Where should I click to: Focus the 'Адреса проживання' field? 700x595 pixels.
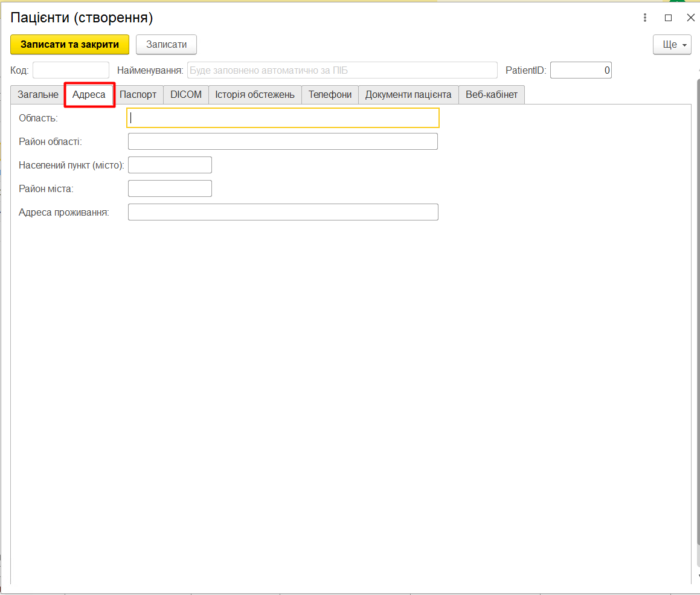coord(283,212)
